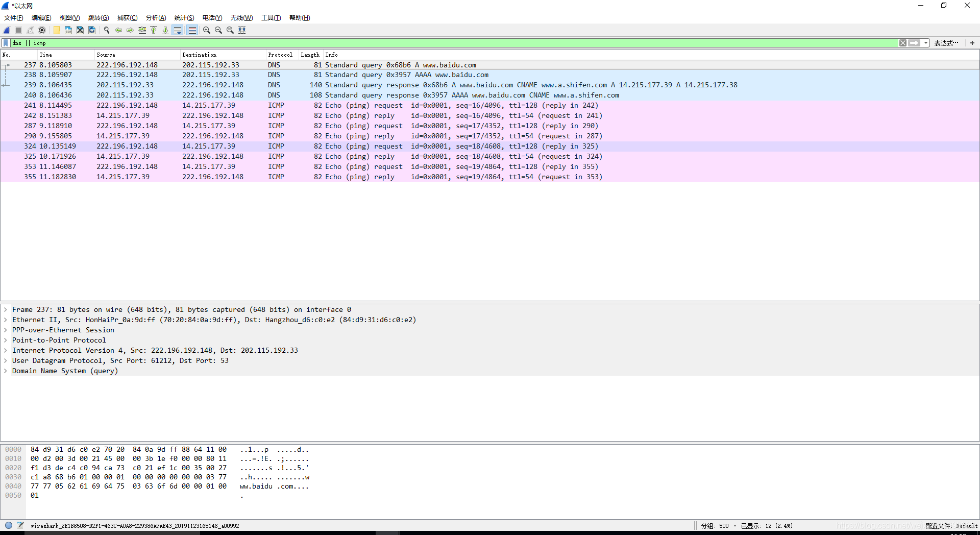Open the 文件(F) menu
This screenshot has height=535, width=980.
point(14,18)
